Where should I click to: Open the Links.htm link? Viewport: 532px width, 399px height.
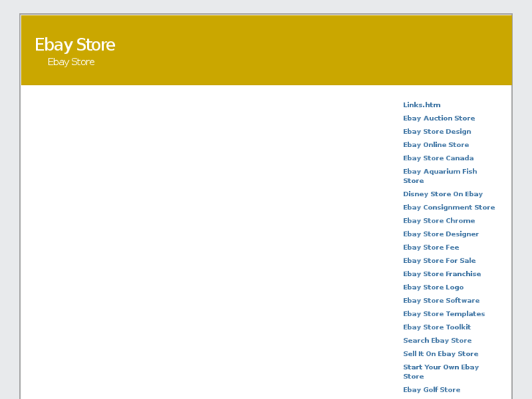(x=422, y=105)
